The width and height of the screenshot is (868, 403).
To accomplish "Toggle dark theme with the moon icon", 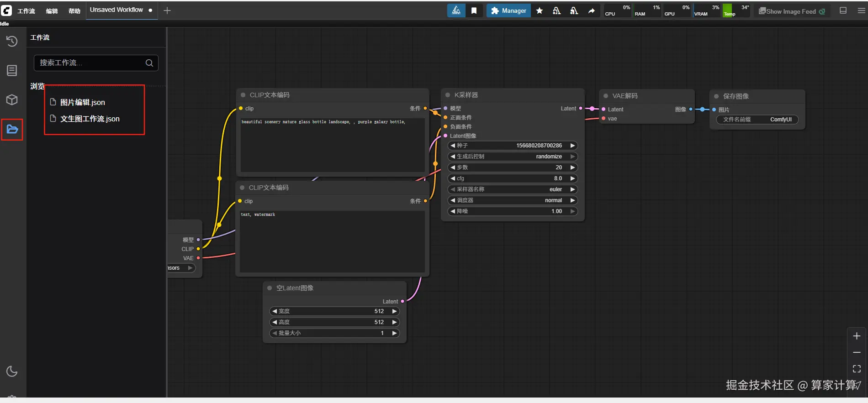I will tap(12, 372).
